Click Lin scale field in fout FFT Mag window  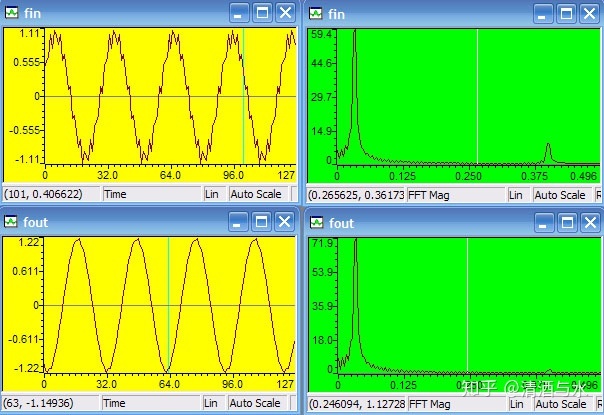520,404
